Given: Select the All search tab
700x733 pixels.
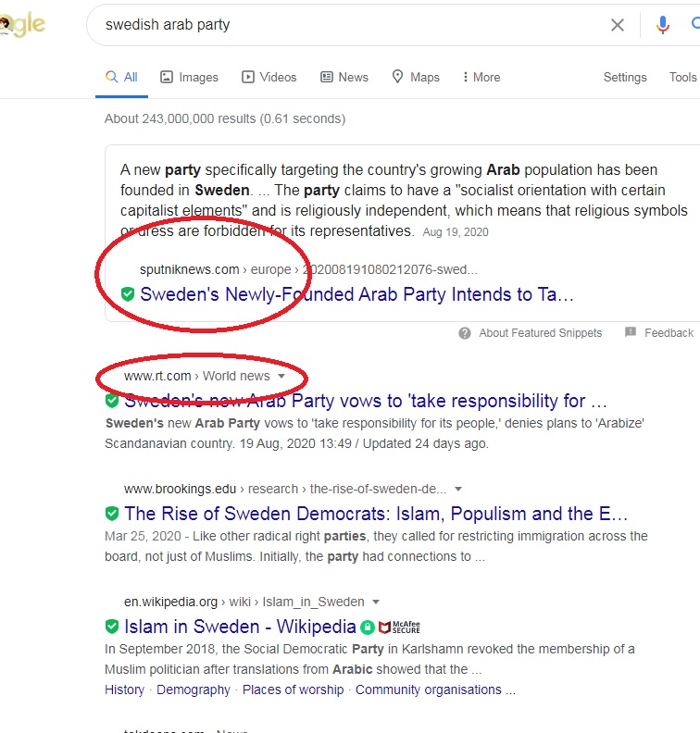Looking at the screenshot, I should [121, 77].
